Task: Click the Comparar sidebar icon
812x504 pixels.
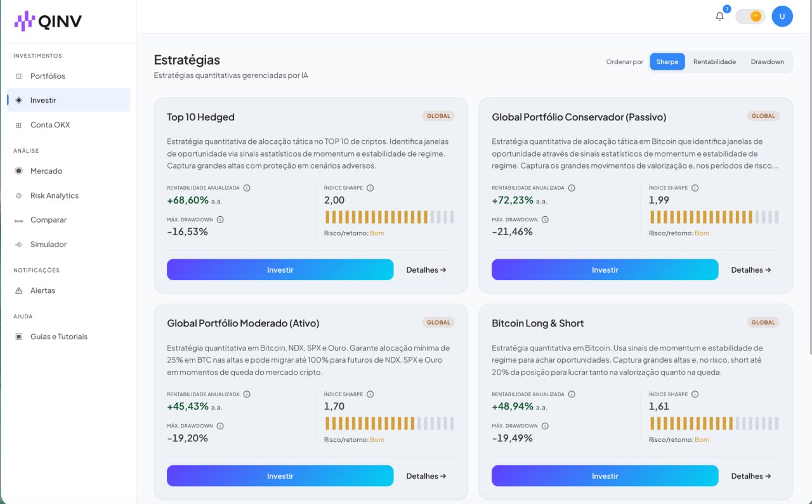Action: tap(18, 220)
